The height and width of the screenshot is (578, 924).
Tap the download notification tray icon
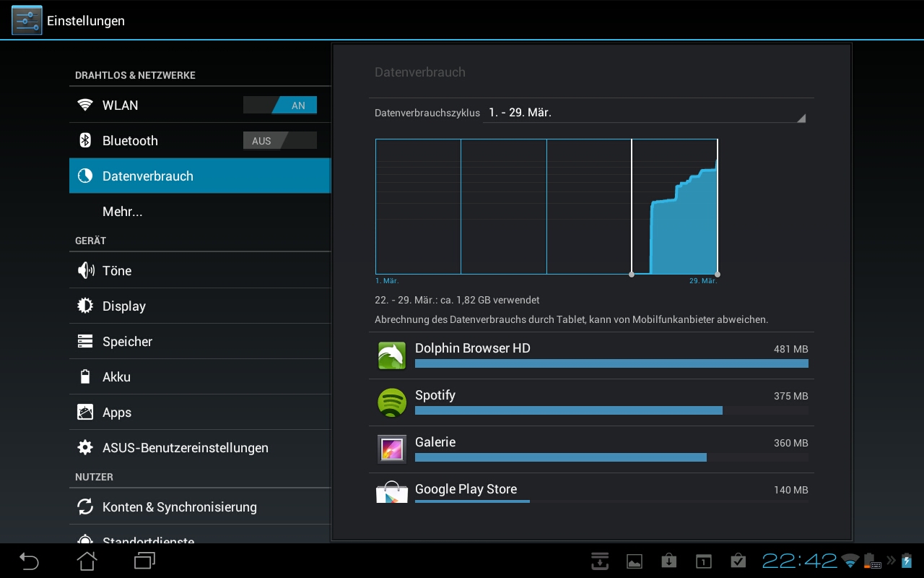click(x=599, y=561)
